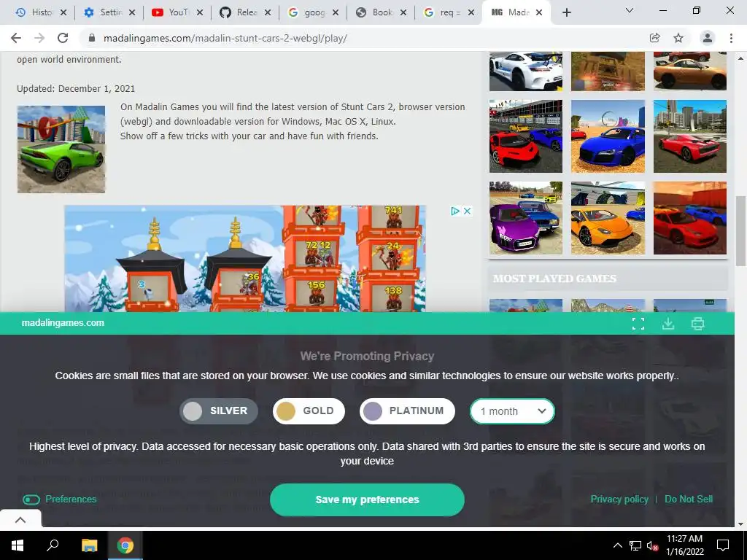This screenshot has width=747, height=560.
Task: Open File Explorer from taskbar
Action: [x=89, y=545]
